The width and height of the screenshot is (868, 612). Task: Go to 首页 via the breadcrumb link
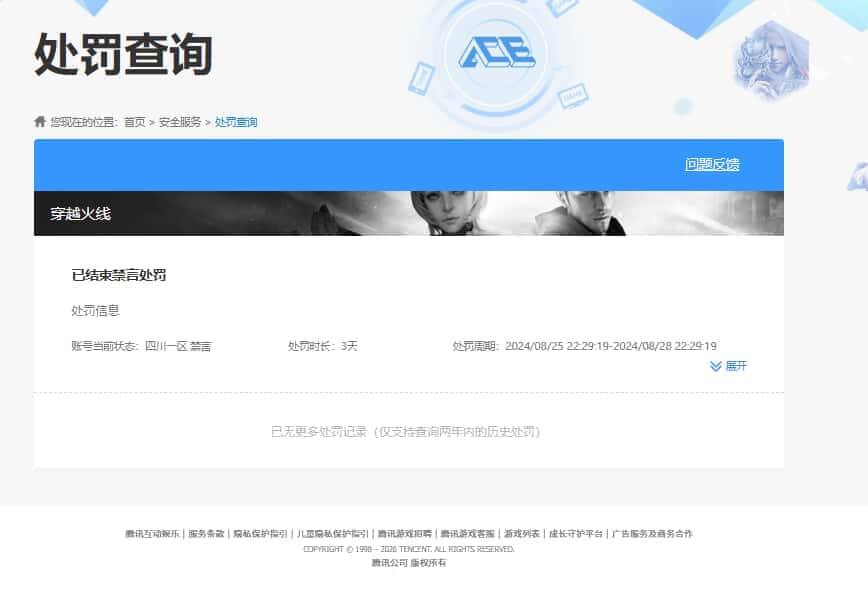coord(135,120)
